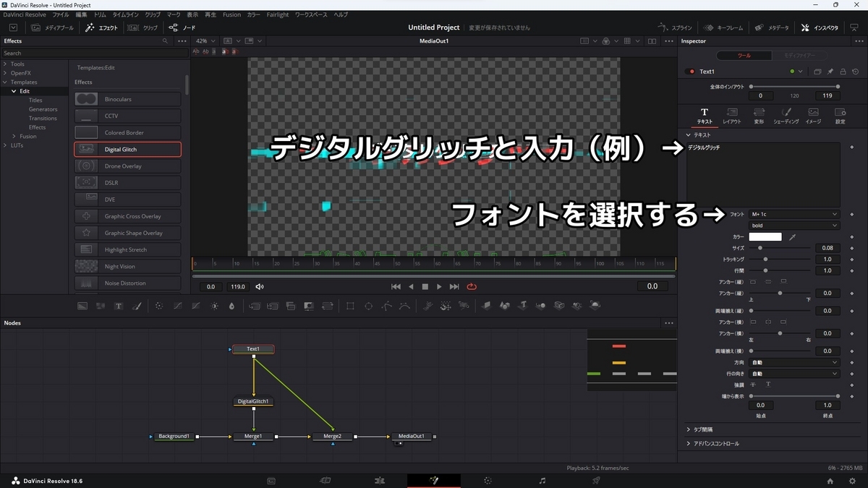Select the Paint tool in the Fusion toolbar

[x=137, y=306]
